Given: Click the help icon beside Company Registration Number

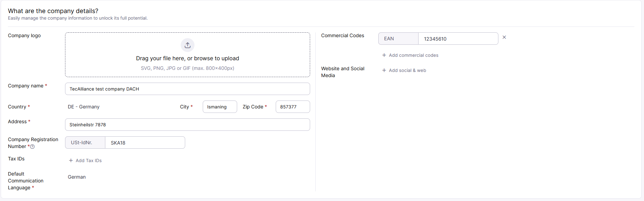Looking at the screenshot, I should [32, 147].
